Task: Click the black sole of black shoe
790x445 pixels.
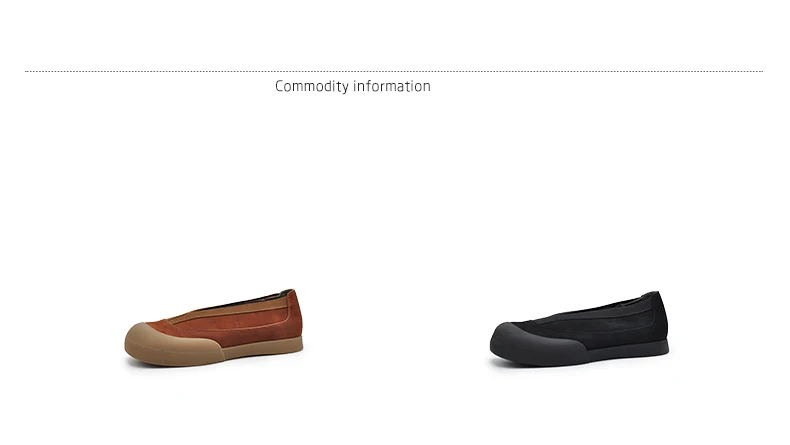Action: point(629,350)
